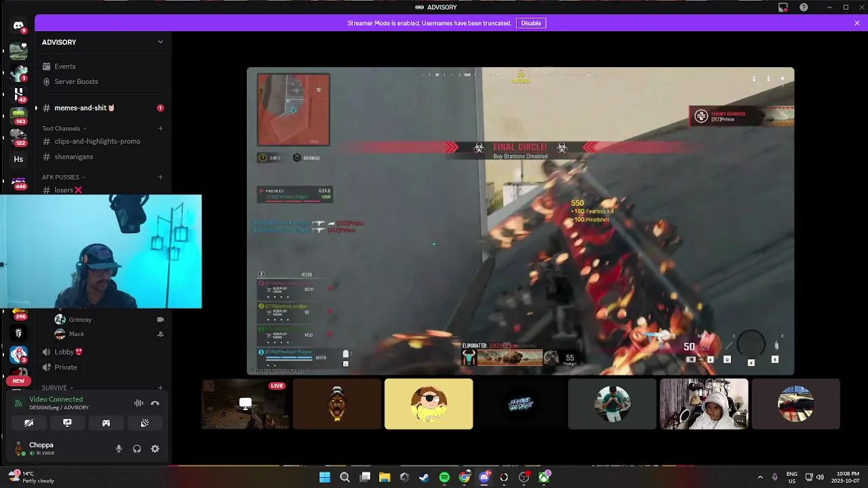Image resolution: width=868 pixels, height=488 pixels.
Task: Focus the hooded webcam participant tile
Action: tap(704, 404)
